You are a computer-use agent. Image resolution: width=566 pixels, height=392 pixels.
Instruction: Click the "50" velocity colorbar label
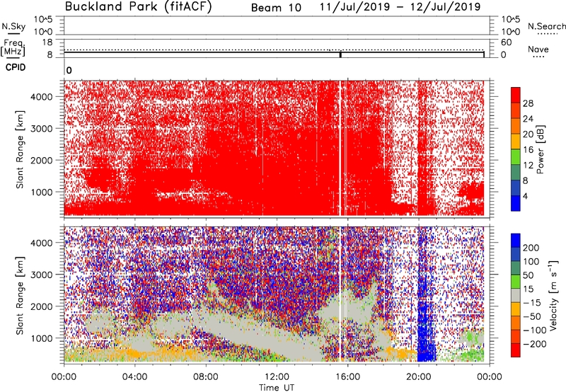click(528, 275)
